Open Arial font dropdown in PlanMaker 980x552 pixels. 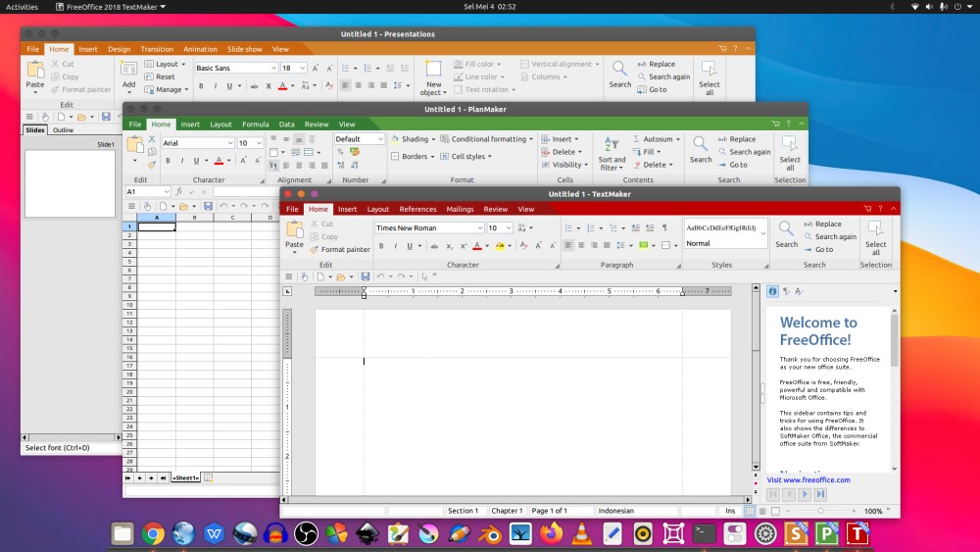tap(230, 143)
